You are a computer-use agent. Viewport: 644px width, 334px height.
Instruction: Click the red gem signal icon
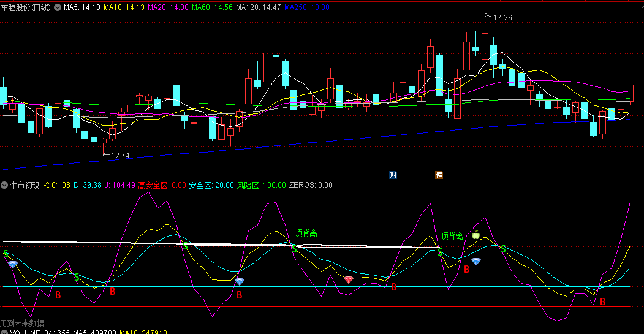click(x=348, y=280)
